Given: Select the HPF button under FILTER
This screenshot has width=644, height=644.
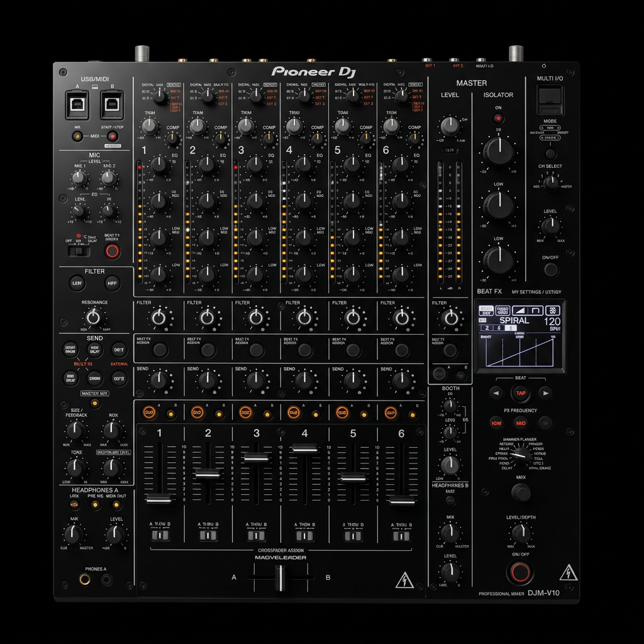Looking at the screenshot, I should [112, 284].
